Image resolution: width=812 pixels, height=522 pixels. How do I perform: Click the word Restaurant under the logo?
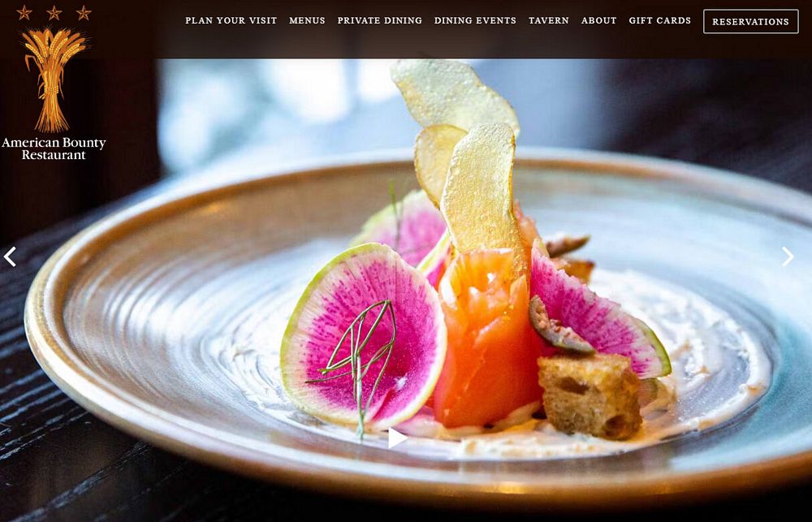54,155
